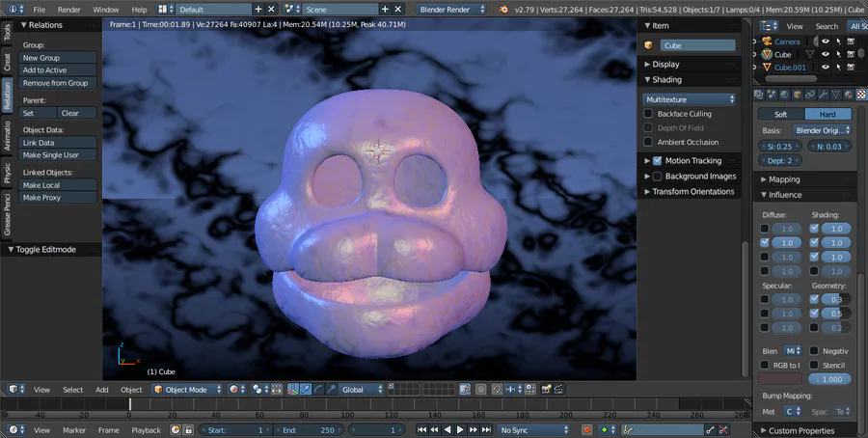
Task: Click the Make Single User button
Action: point(58,155)
